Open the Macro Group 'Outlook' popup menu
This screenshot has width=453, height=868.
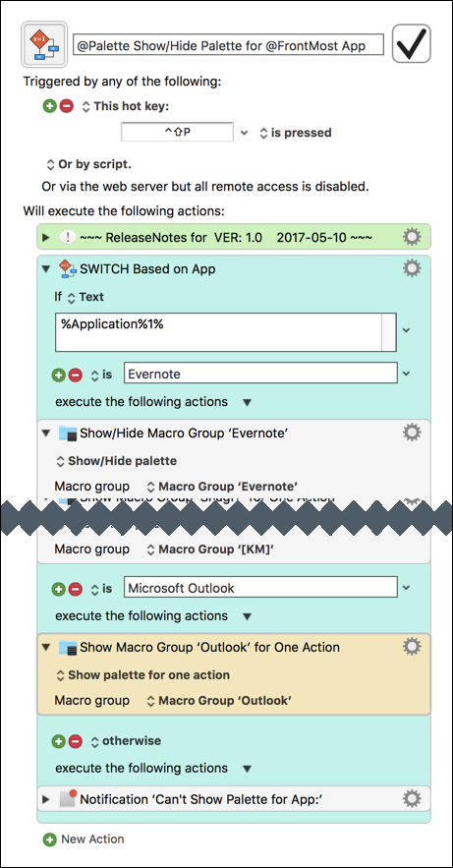tap(219, 701)
